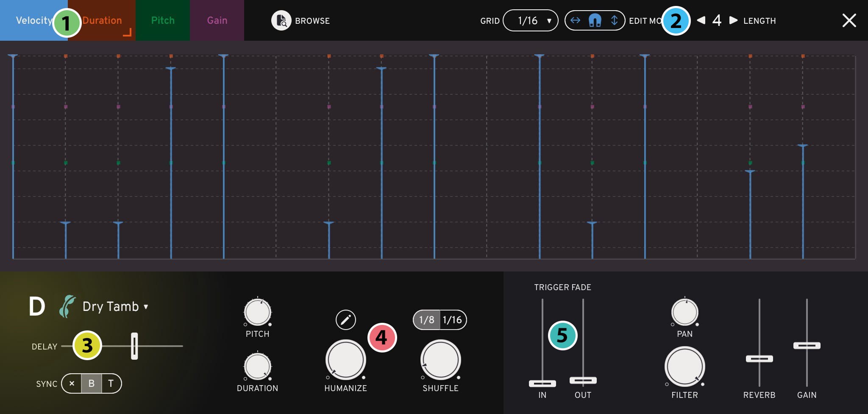
Task: Click the DURATION knob
Action: pyautogui.click(x=258, y=366)
